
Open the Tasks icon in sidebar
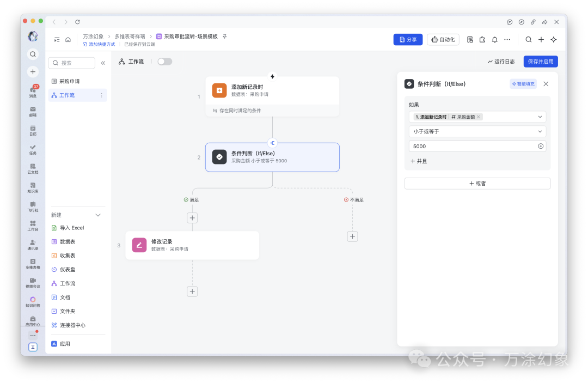(x=33, y=149)
